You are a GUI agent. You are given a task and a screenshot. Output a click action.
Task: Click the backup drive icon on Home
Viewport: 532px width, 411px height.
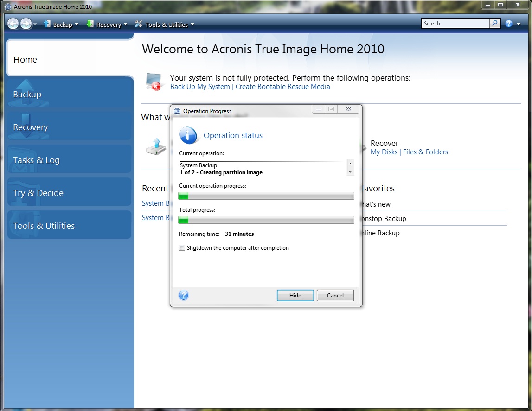coord(156,146)
